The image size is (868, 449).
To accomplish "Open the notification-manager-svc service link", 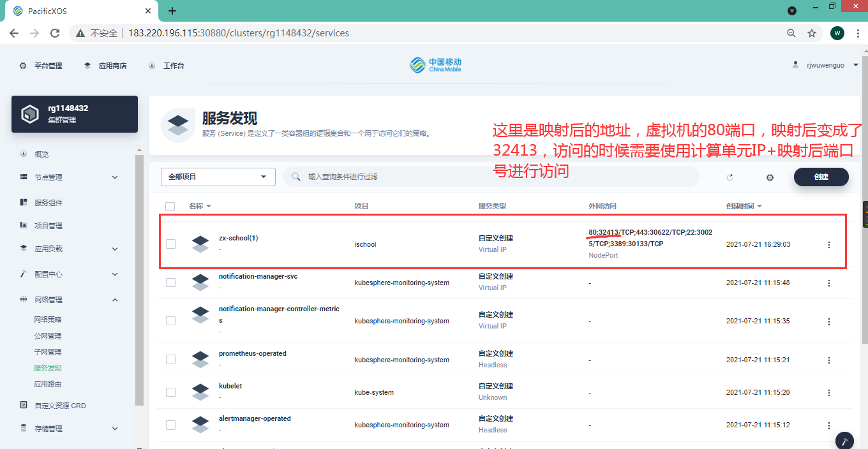I will click(x=258, y=277).
